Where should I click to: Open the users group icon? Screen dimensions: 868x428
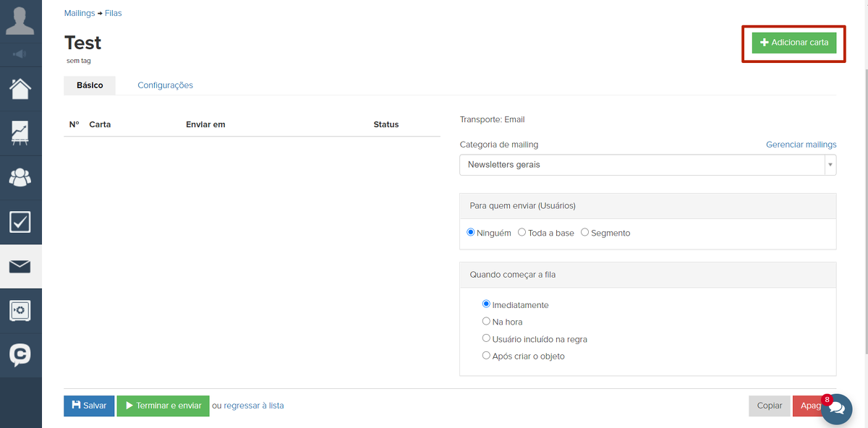[x=20, y=177]
